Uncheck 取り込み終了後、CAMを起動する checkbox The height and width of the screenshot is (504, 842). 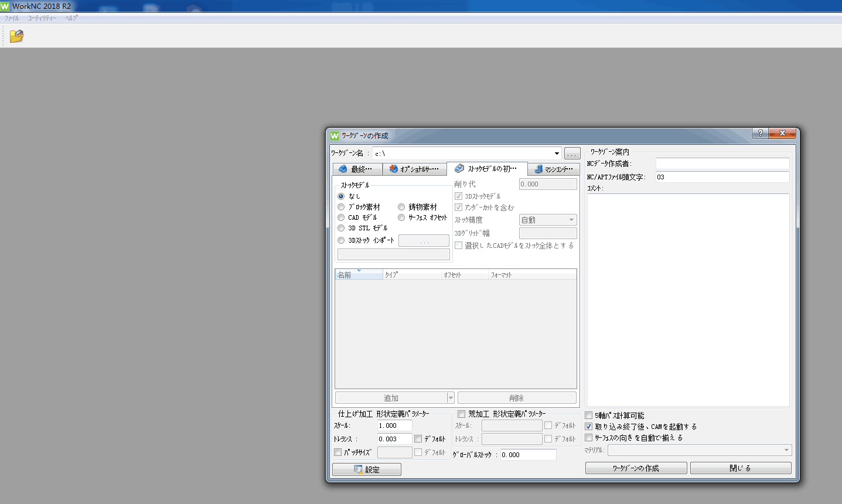[589, 427]
